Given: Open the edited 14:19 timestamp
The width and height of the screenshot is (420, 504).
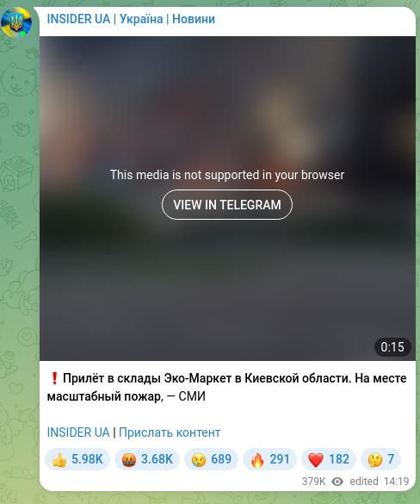Looking at the screenshot, I should point(380,482).
